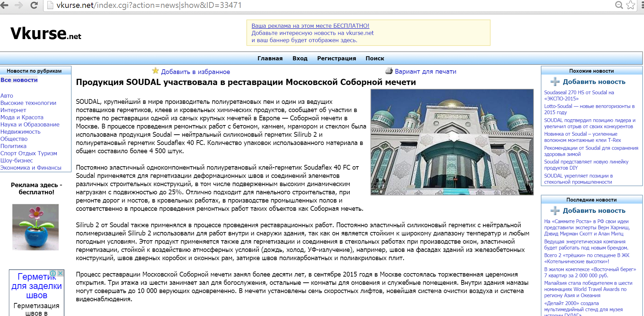
Task: Open the Высокие технологии category
Action: pos(28,103)
